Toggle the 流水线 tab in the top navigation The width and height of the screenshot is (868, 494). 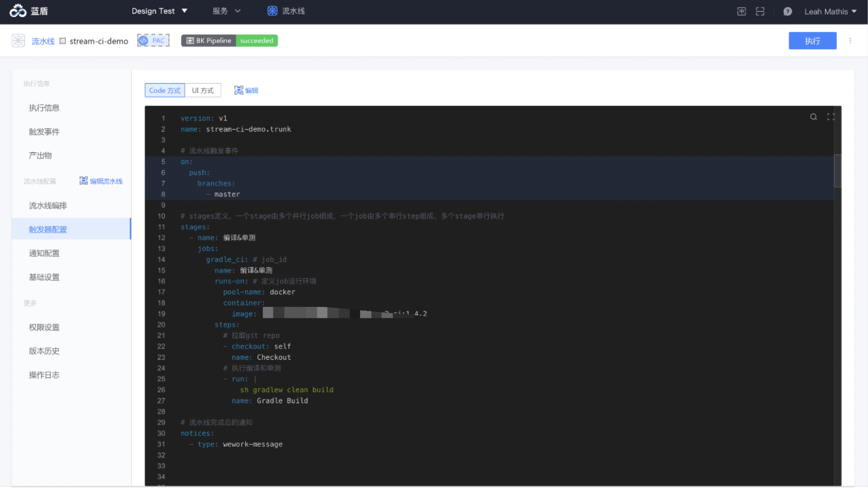tap(286, 11)
